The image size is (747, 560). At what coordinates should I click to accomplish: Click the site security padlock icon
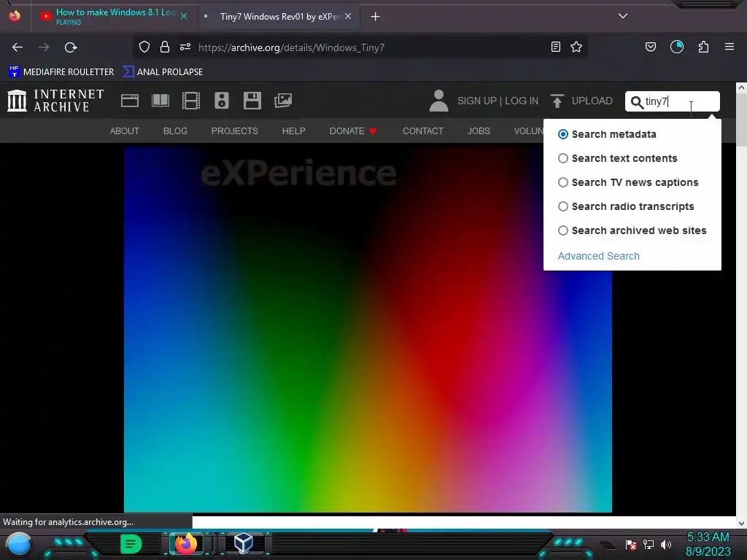click(165, 47)
